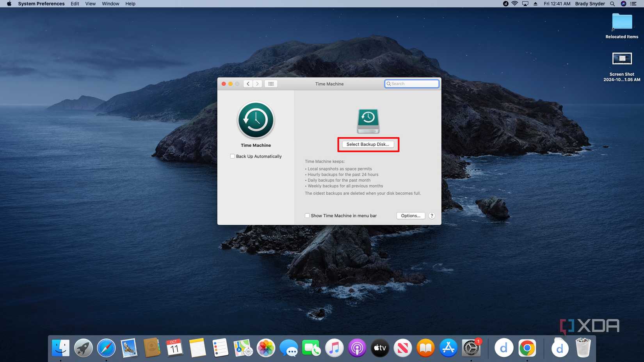This screenshot has width=644, height=362.
Task: Open Wi-Fi status menu
Action: [x=515, y=4]
